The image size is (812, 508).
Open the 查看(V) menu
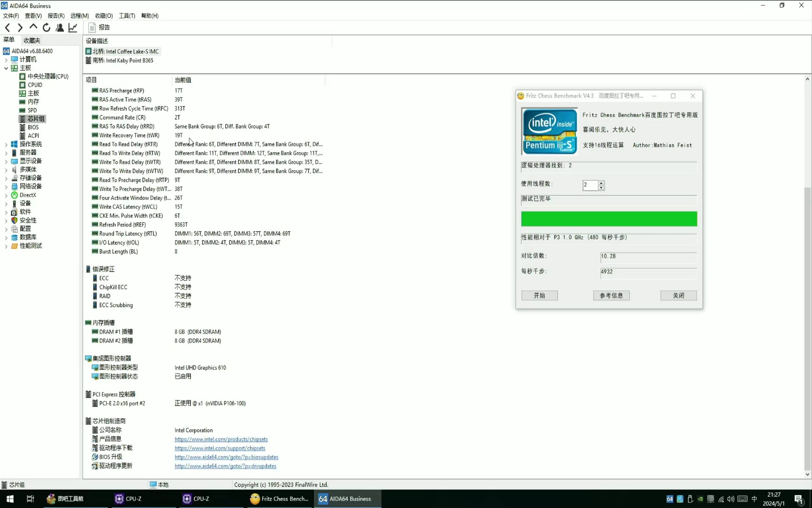[33, 16]
